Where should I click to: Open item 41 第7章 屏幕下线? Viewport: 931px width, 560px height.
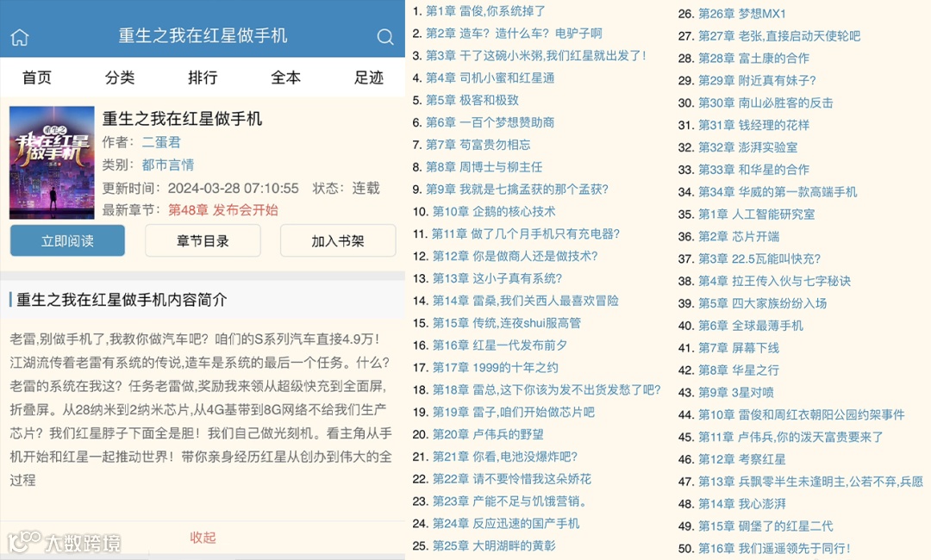740,347
